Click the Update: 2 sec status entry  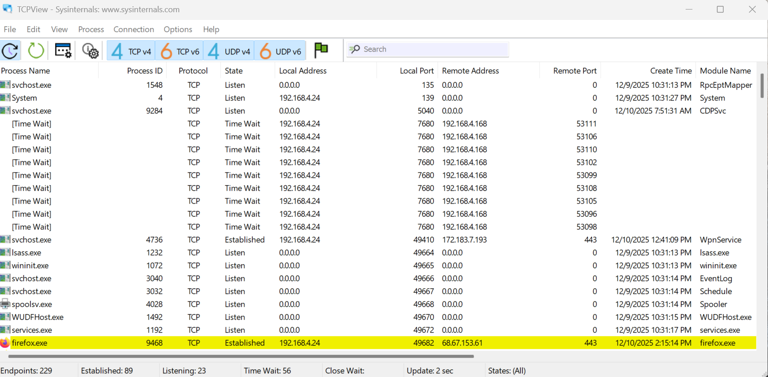(429, 371)
